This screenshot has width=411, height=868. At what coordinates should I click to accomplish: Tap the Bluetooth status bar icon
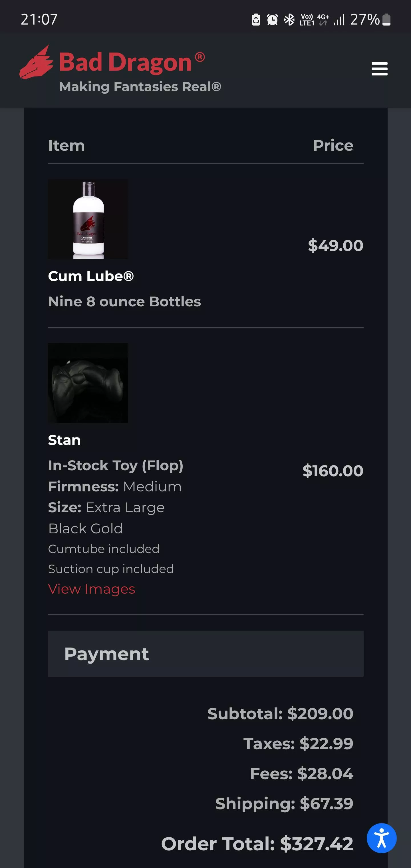(x=289, y=19)
